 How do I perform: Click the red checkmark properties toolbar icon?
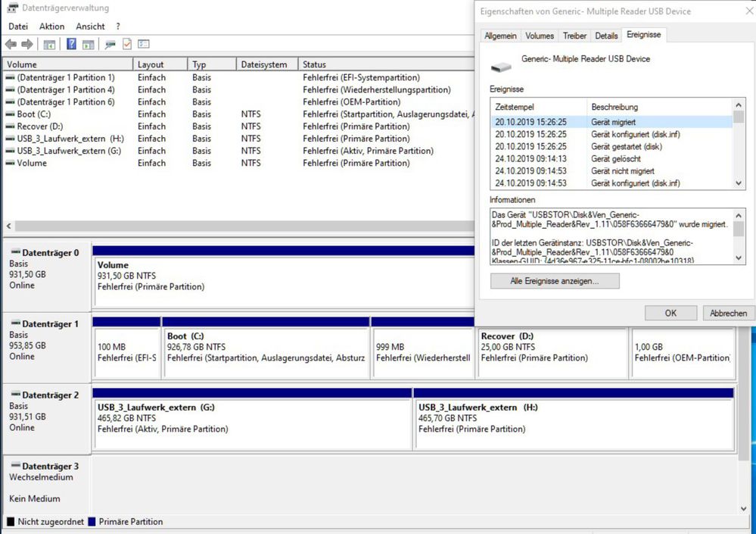(127, 45)
